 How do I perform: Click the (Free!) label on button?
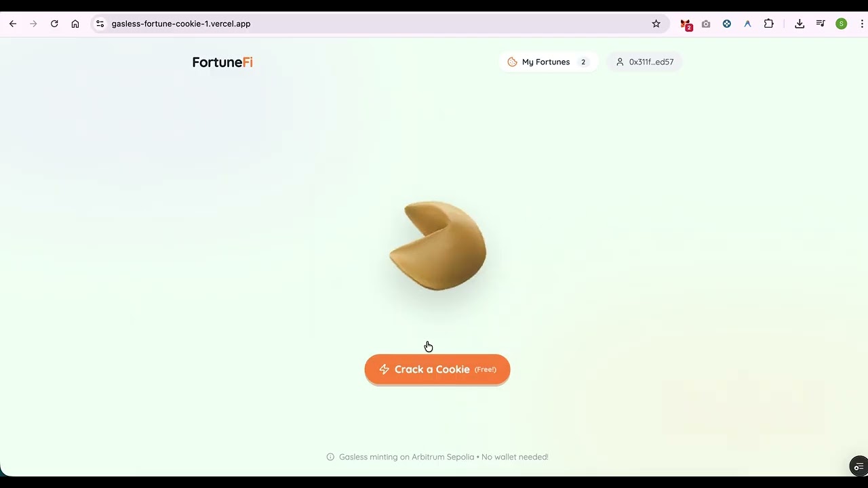(x=486, y=369)
